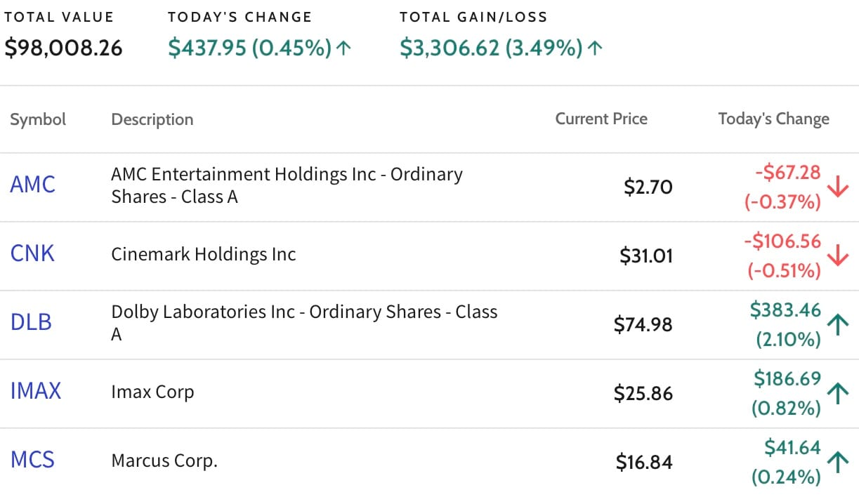Click the green up arrow for MCS
Image resolution: width=859 pixels, height=504 pixels.
[837, 462]
